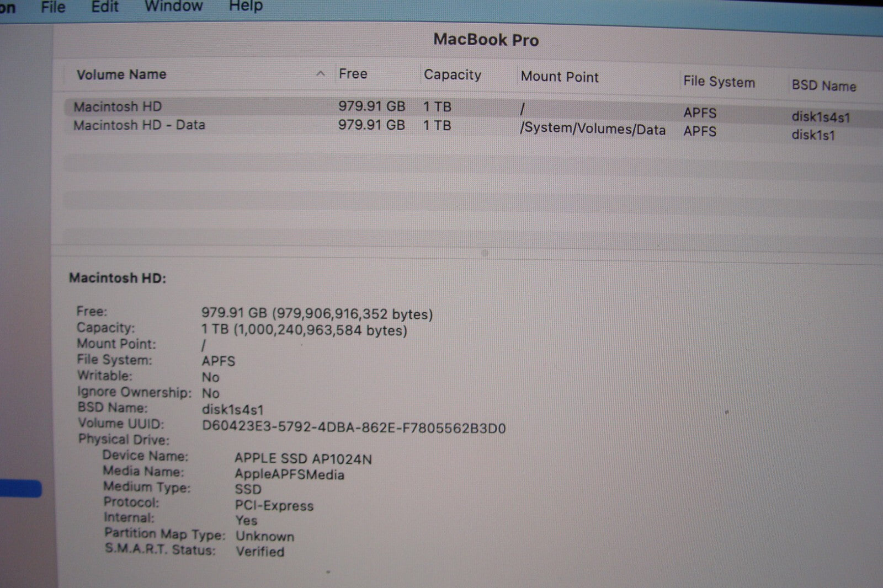The height and width of the screenshot is (588, 883).
Task: Click the APPLE SSD AP1024N device name
Action: pos(303,458)
